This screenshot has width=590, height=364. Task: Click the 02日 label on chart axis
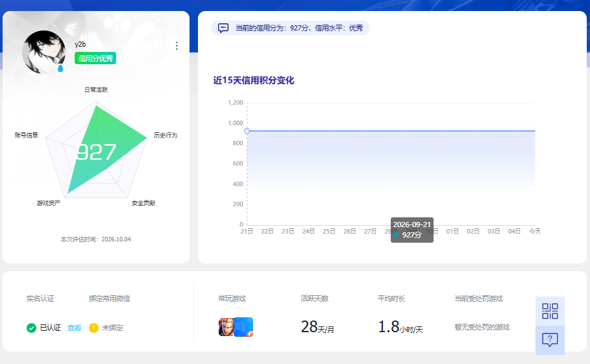click(x=473, y=231)
